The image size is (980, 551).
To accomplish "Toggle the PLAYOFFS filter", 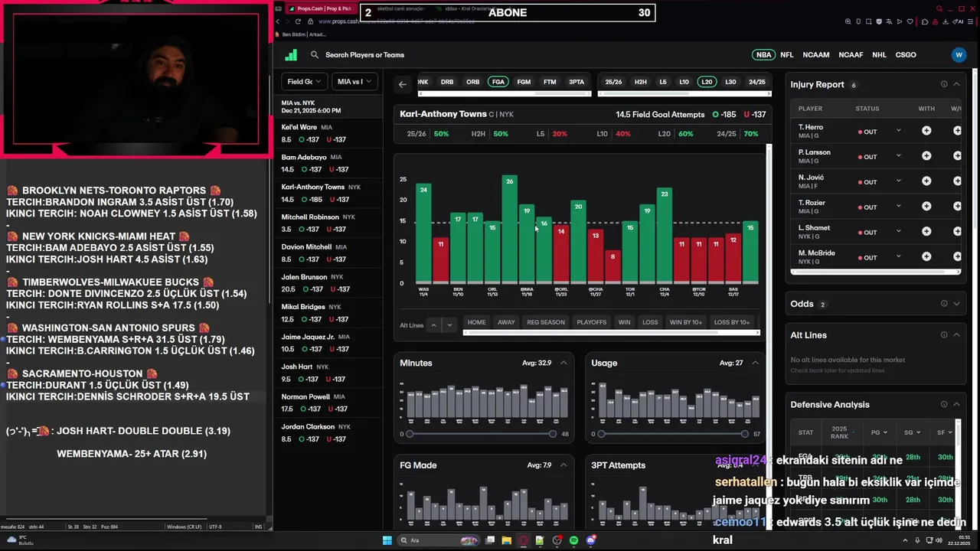I will 591,322.
